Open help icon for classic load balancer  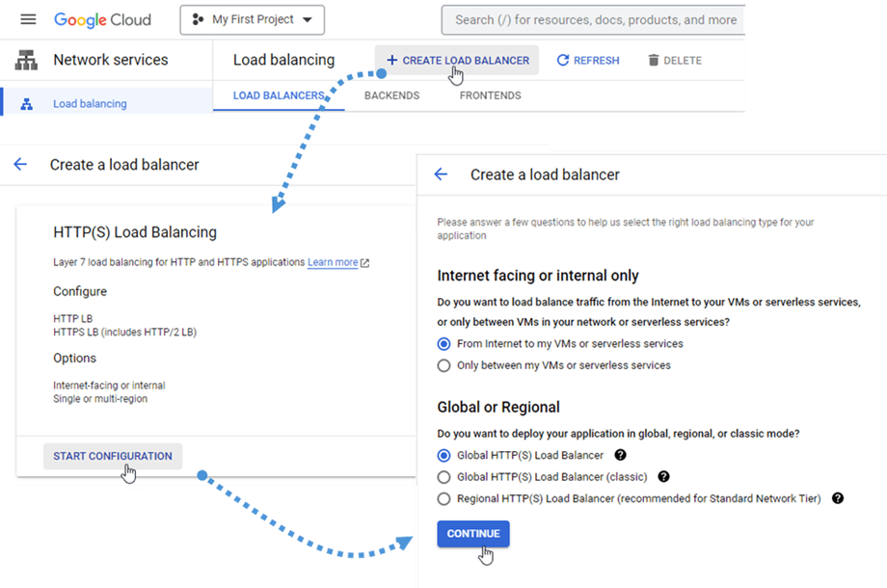coord(663,476)
